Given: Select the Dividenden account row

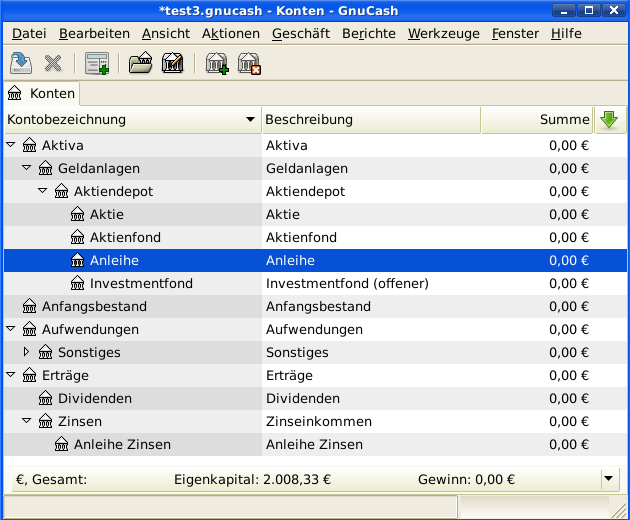Looking at the screenshot, I should click(95, 398).
